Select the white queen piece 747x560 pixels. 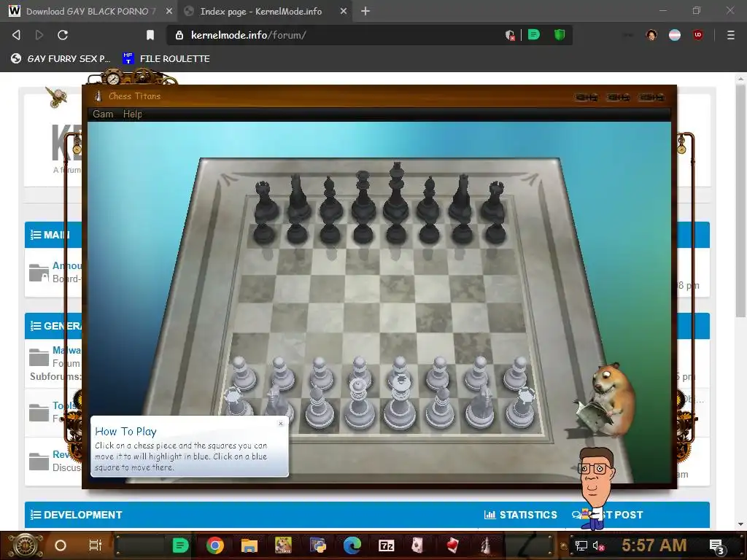[x=359, y=404]
